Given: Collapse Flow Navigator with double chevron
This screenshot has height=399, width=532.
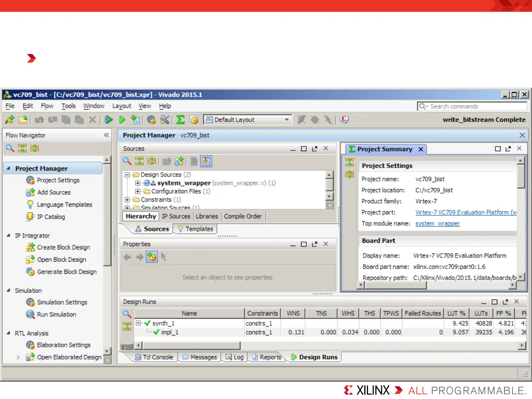Looking at the screenshot, I should [x=106, y=135].
